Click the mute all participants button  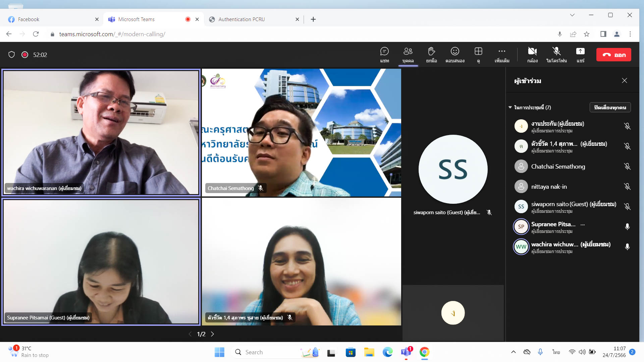[x=610, y=107]
